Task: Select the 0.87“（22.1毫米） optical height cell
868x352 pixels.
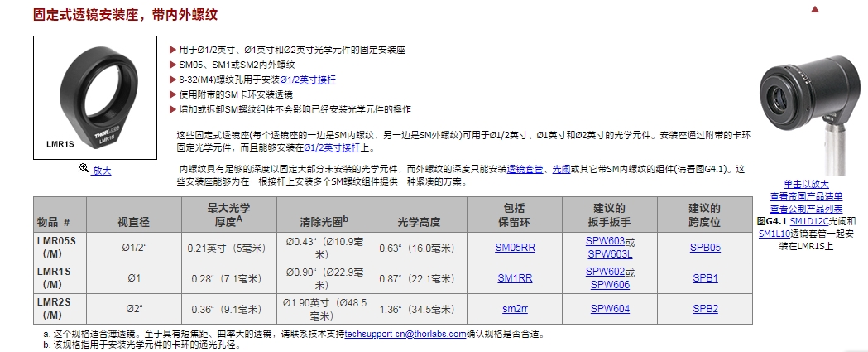Action: (x=420, y=278)
